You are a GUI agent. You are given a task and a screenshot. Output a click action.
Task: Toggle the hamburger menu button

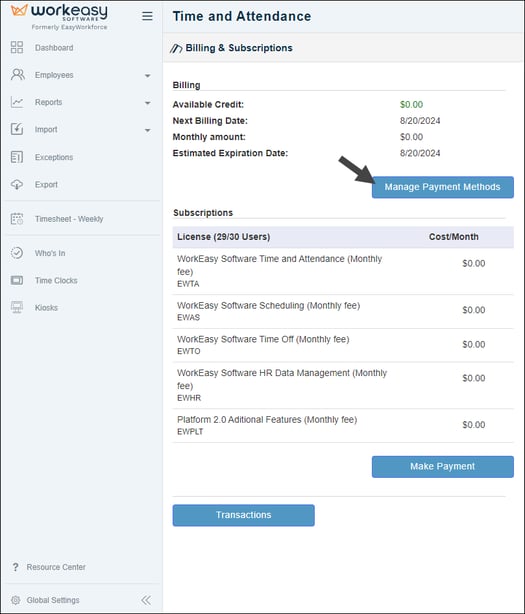click(x=147, y=16)
